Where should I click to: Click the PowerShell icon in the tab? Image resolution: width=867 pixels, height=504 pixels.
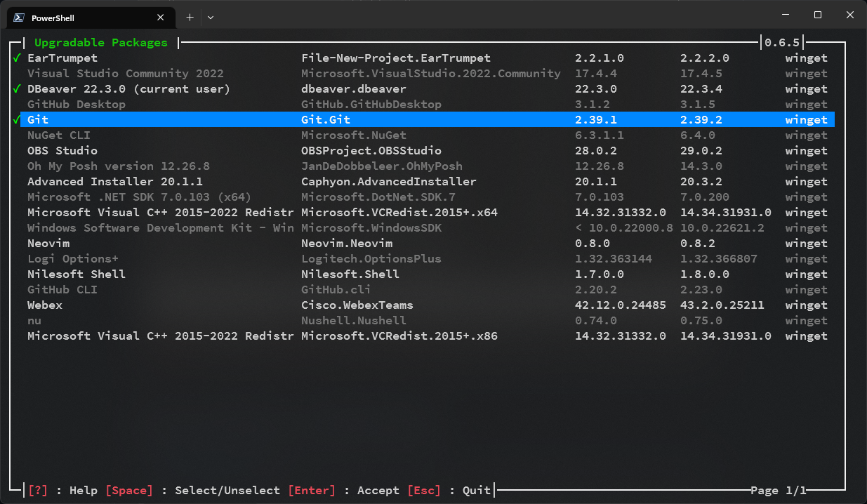click(20, 18)
